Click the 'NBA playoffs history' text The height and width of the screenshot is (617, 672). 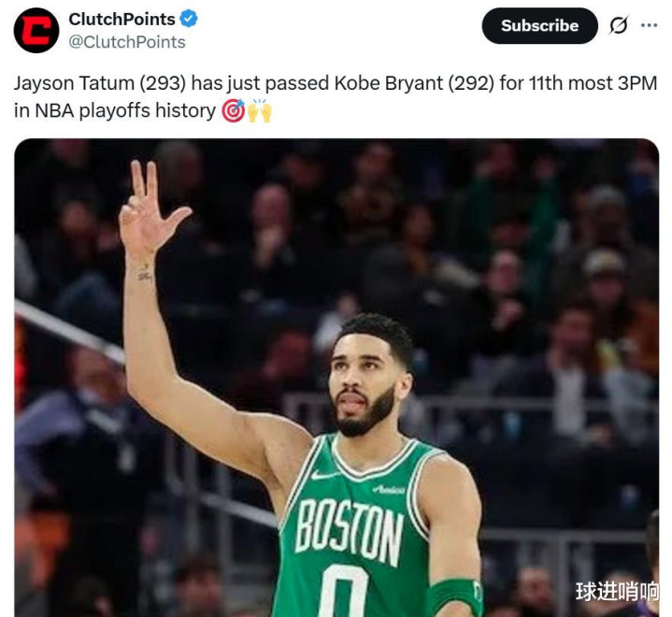[x=125, y=110]
